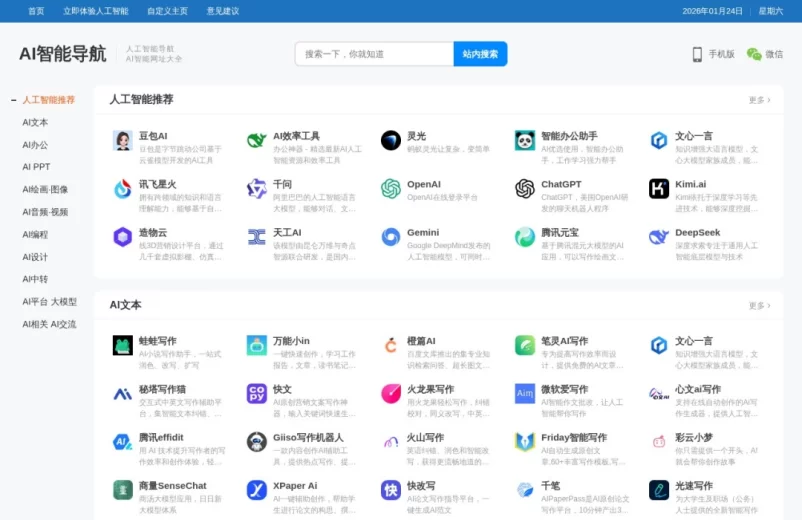Screen dimensions: 802x520
Task: Open 意见建议 in top bar
Action: pos(222,11)
